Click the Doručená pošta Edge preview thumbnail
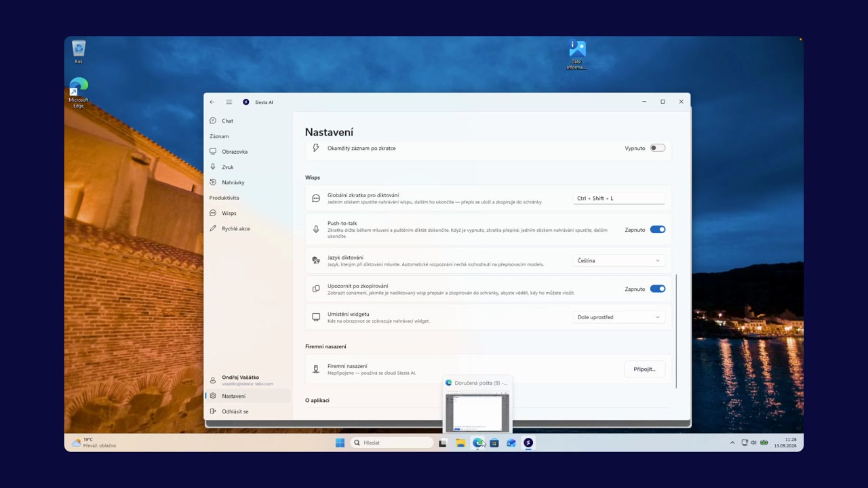The image size is (868, 488). 477,412
